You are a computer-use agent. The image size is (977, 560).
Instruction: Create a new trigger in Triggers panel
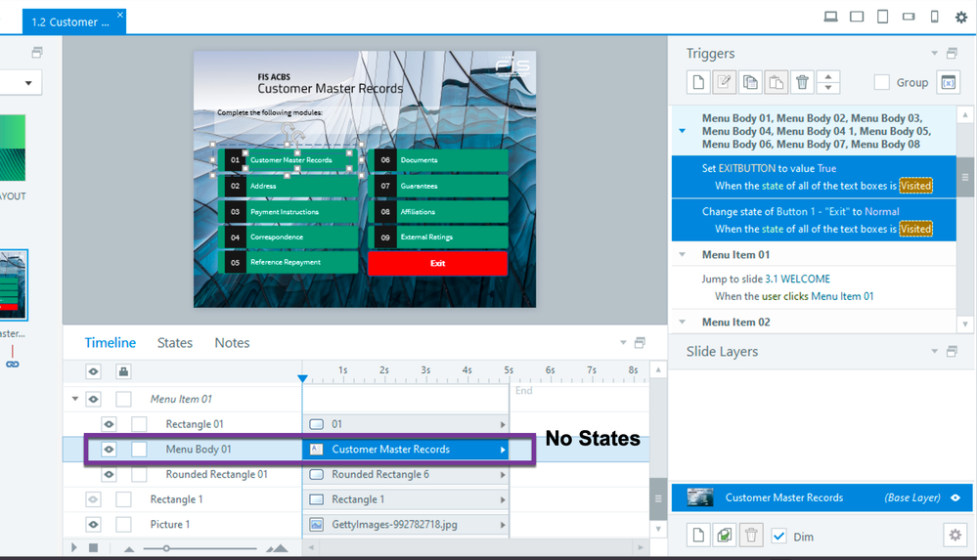pyautogui.click(x=698, y=82)
